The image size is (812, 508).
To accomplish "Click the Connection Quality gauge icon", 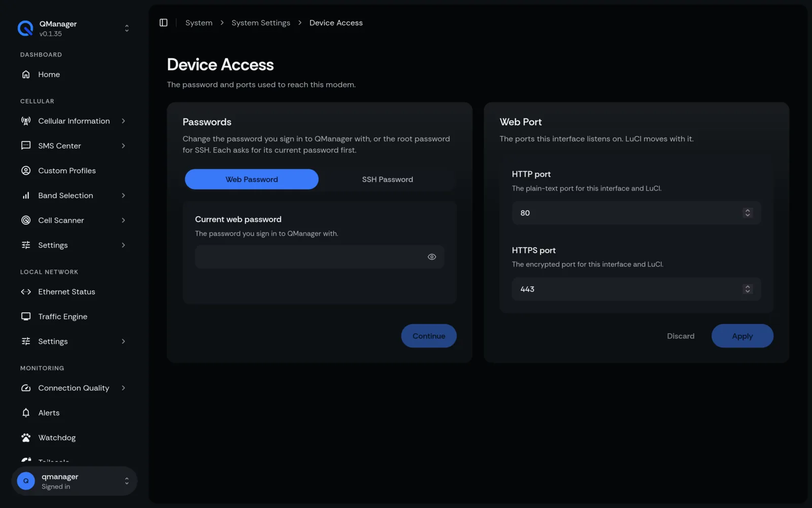I will pos(26,388).
